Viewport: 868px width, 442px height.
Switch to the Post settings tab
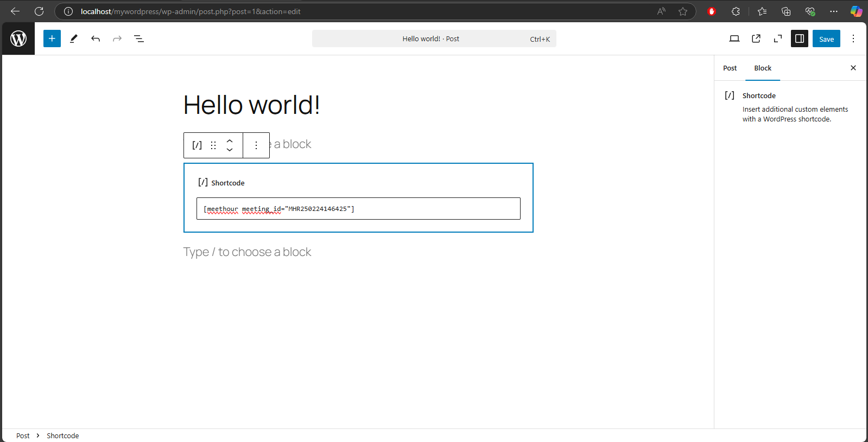click(730, 68)
